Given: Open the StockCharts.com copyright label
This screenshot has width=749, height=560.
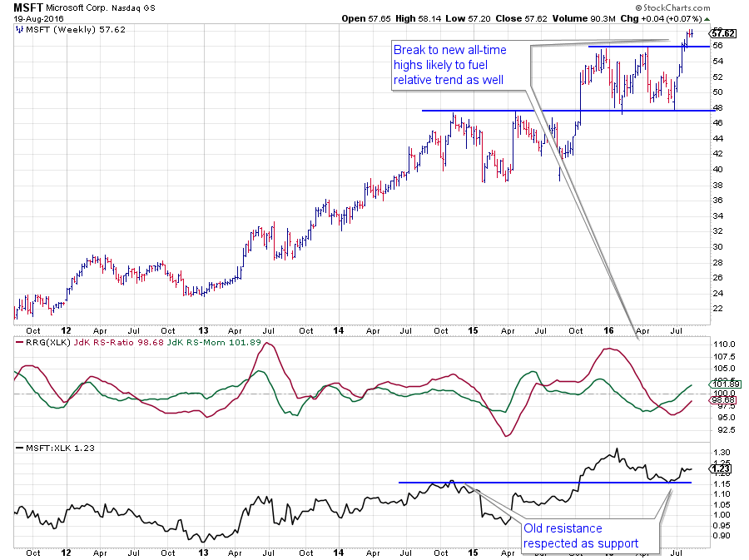Looking at the screenshot, I should click(672, 7).
